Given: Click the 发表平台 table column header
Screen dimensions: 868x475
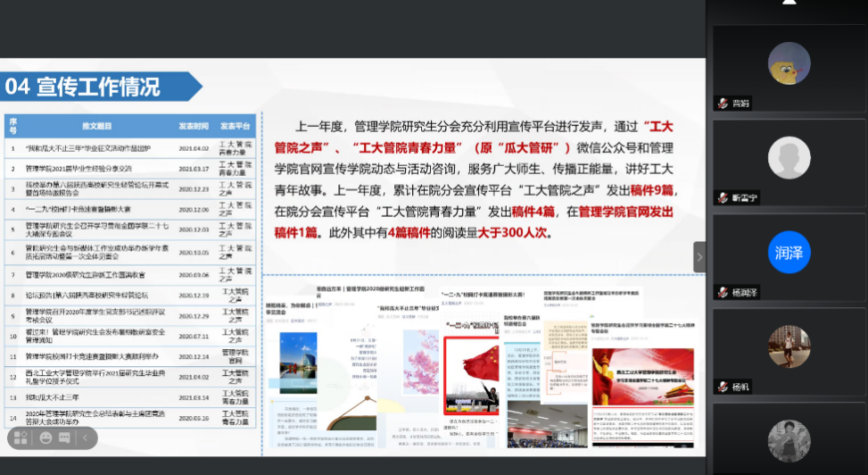Looking at the screenshot, I should coord(236,126).
